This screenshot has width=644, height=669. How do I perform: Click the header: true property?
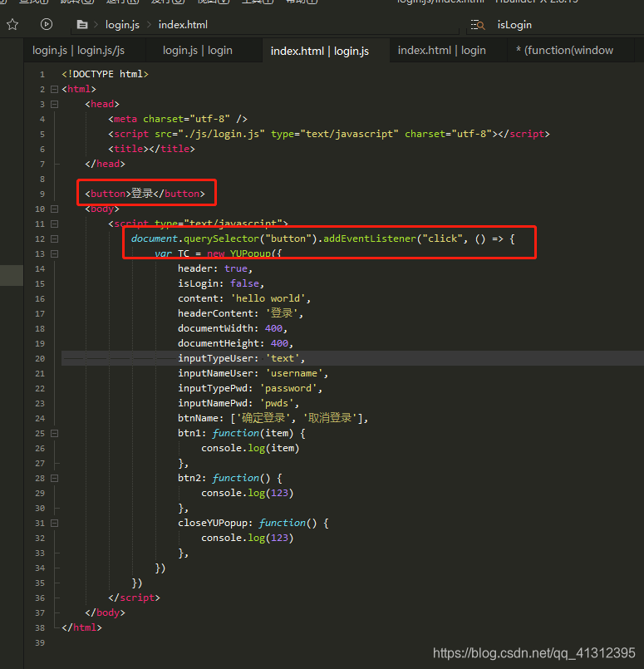215,268
